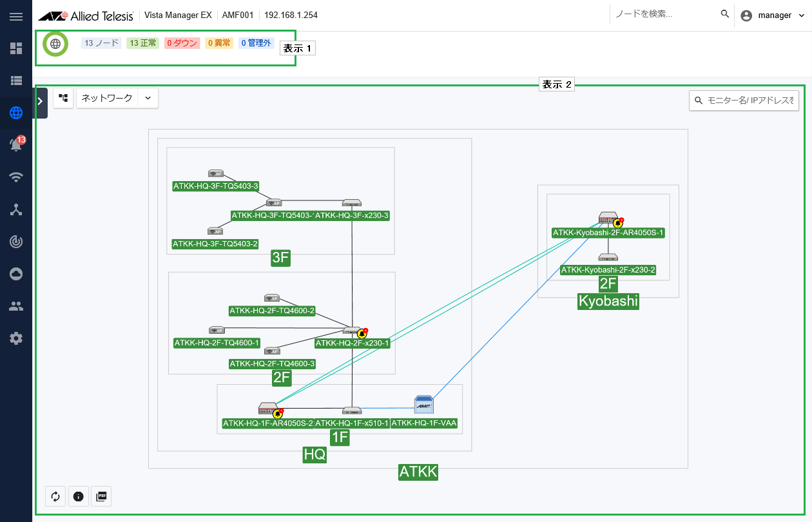Select the network map globe sidebar icon
The image size is (812, 522).
(x=16, y=113)
